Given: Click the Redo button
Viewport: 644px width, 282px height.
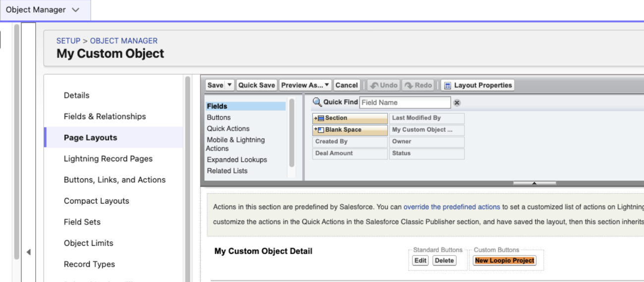Looking at the screenshot, I should (418, 85).
